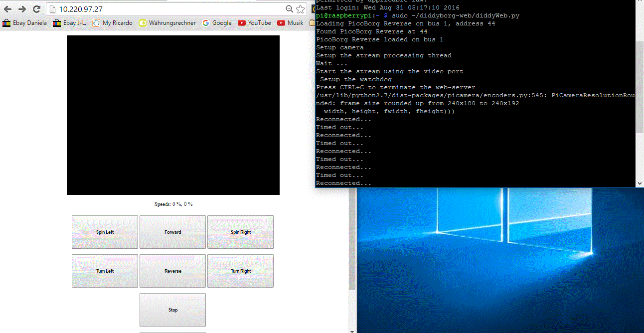The height and width of the screenshot is (333, 644).
Task: Click the terminal scrollbar down arrow
Action: tap(640, 183)
